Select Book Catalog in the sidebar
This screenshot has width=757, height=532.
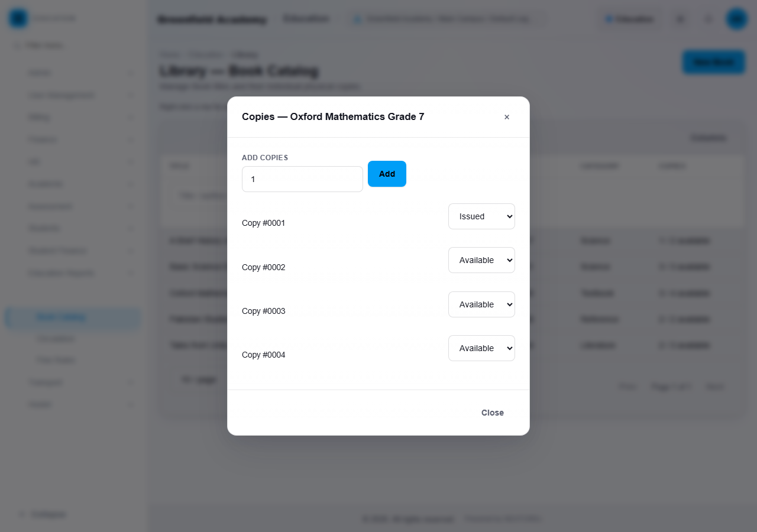(73, 317)
